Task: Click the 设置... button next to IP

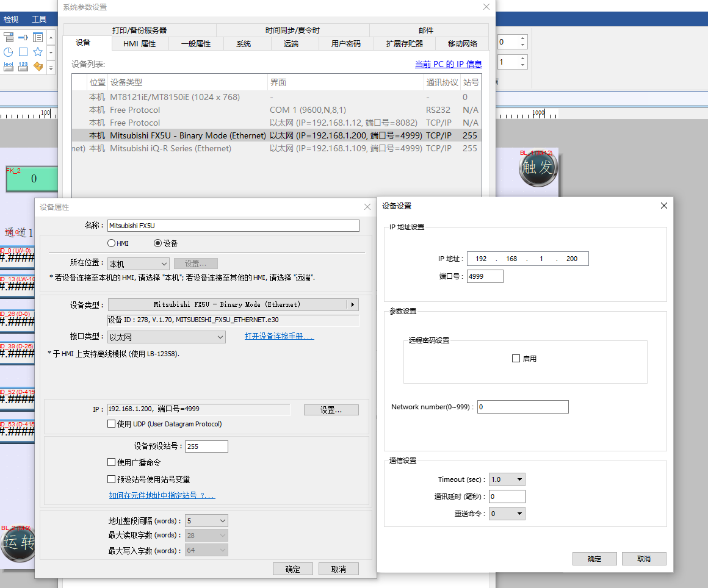Action: coord(331,410)
